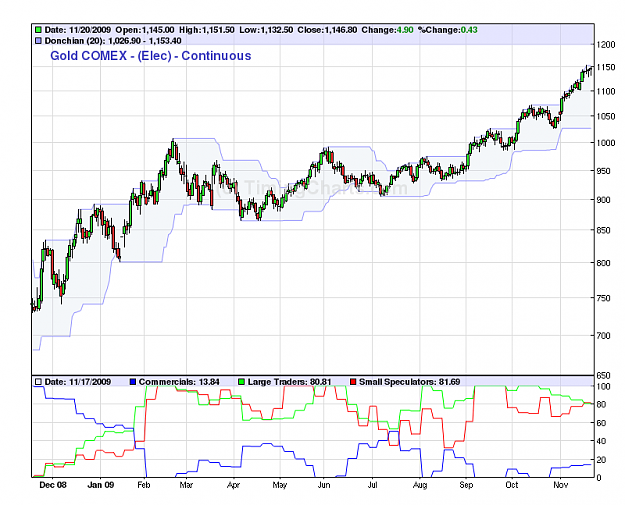The height and width of the screenshot is (505, 625).
Task: Click the 'Oct' date axis label
Action: point(512,485)
